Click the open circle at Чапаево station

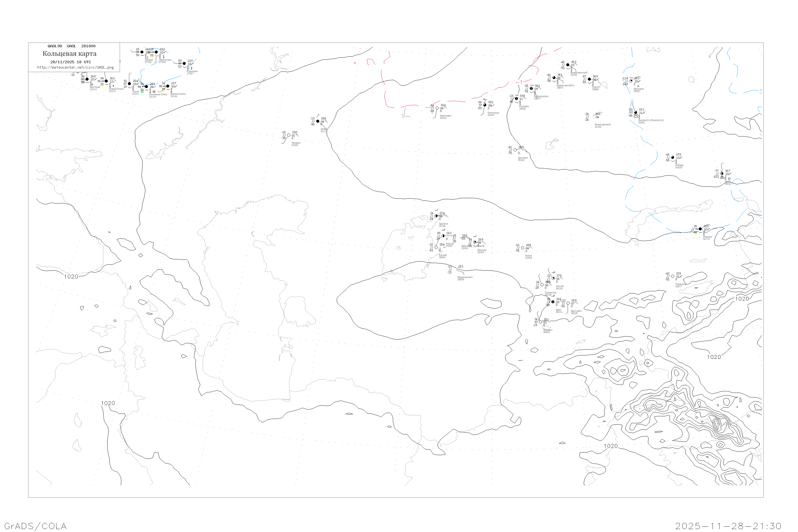[x=289, y=135]
